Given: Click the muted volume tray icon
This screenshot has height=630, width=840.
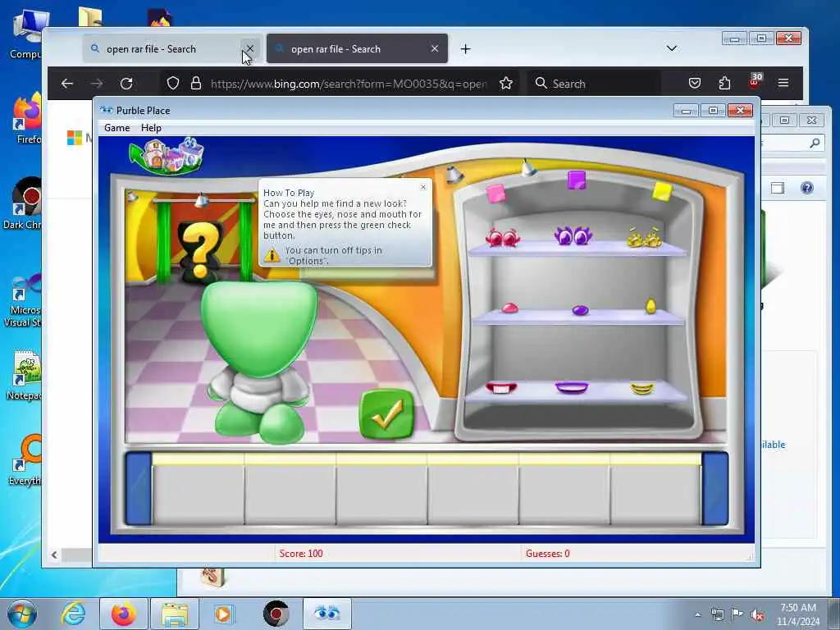Looking at the screenshot, I should 757,614.
